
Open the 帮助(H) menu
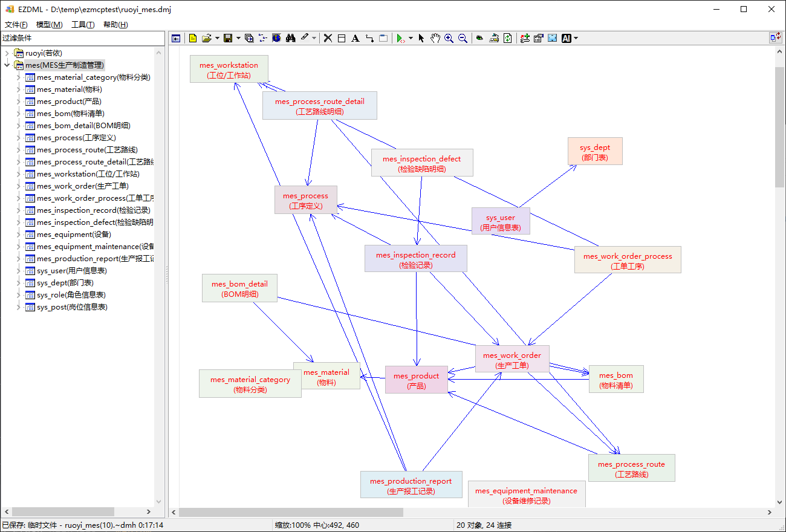[x=115, y=25]
